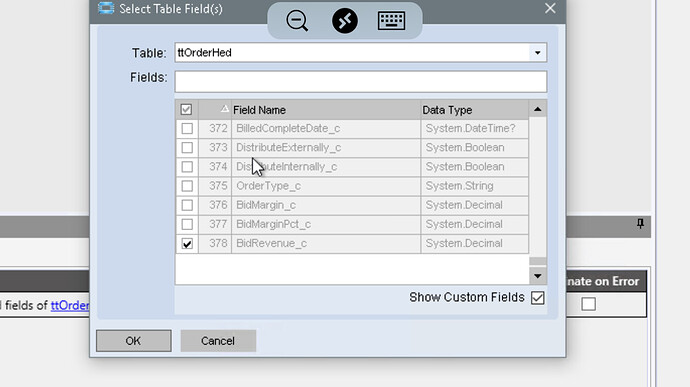Viewport: 690px width, 387px height.
Task: Sort by the Data Type column header
Action: (x=447, y=110)
